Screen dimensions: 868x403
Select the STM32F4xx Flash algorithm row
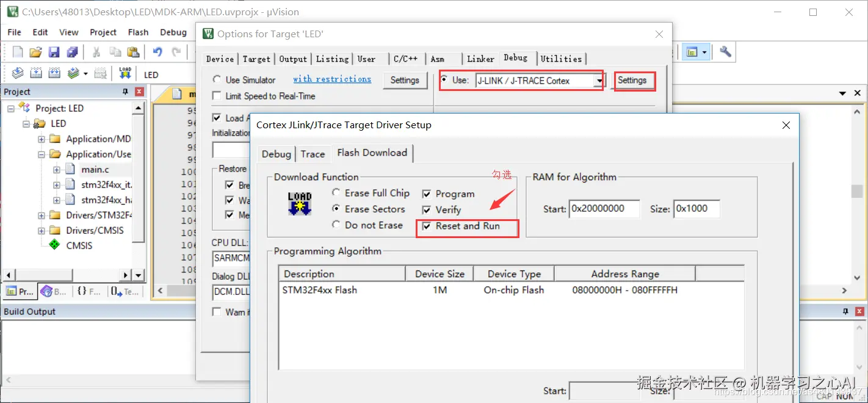tap(511, 290)
